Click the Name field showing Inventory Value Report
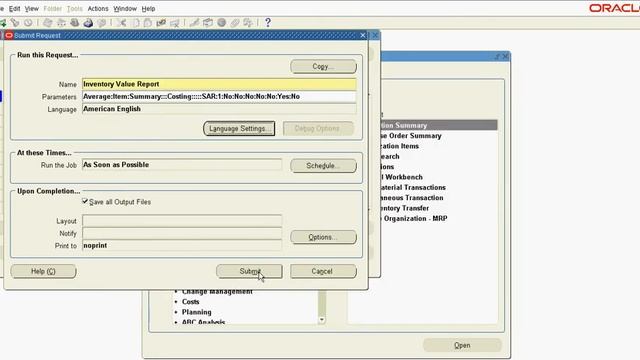640x360 pixels. point(219,84)
